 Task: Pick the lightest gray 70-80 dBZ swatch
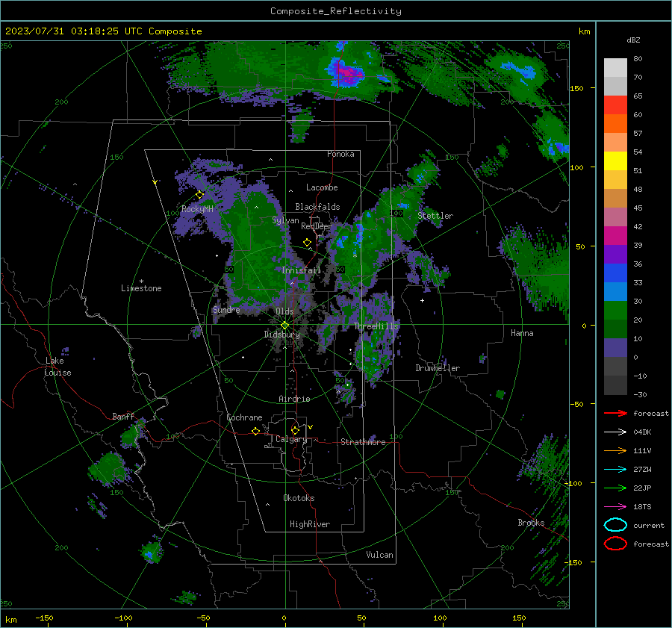[615, 68]
